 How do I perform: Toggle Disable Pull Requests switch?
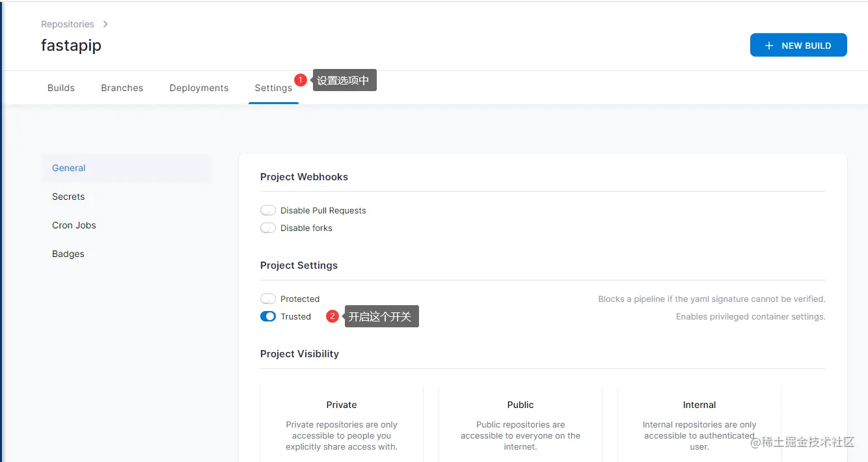tap(268, 210)
